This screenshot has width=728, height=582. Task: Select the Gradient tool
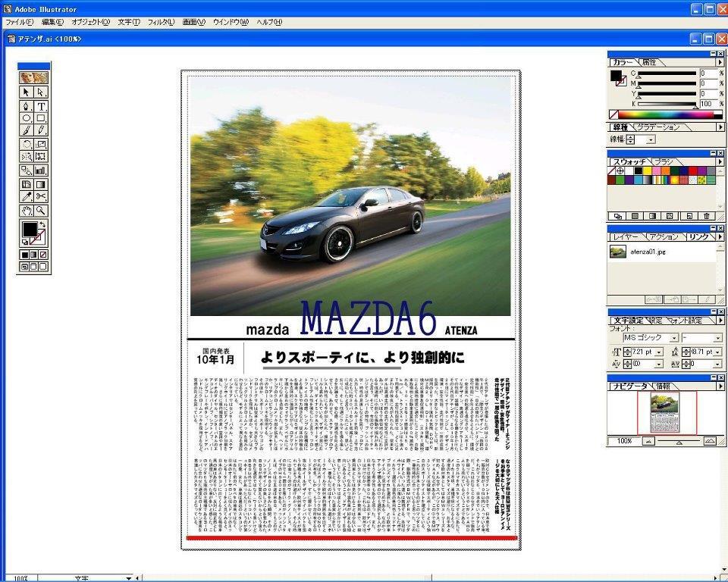click(x=41, y=184)
